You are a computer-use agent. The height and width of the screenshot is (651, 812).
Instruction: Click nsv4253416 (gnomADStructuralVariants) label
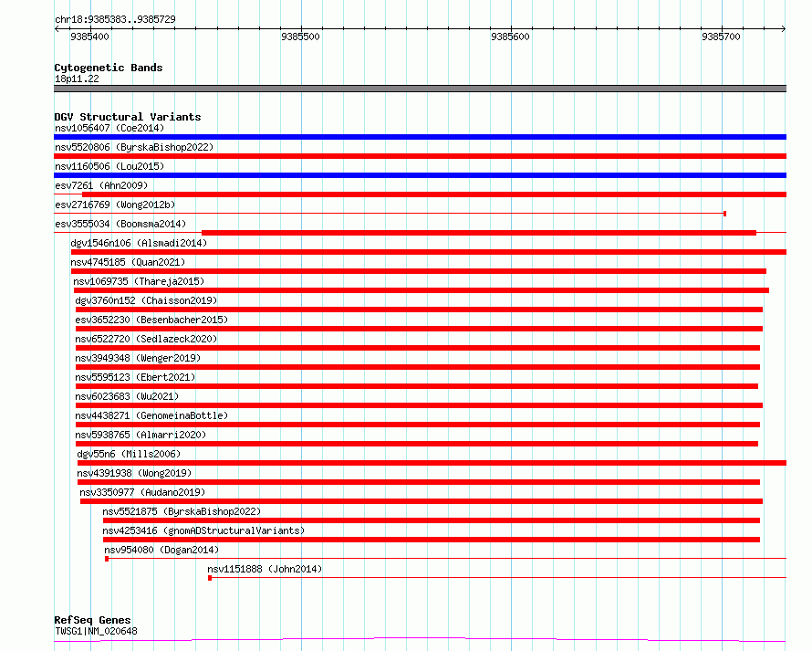point(203,530)
